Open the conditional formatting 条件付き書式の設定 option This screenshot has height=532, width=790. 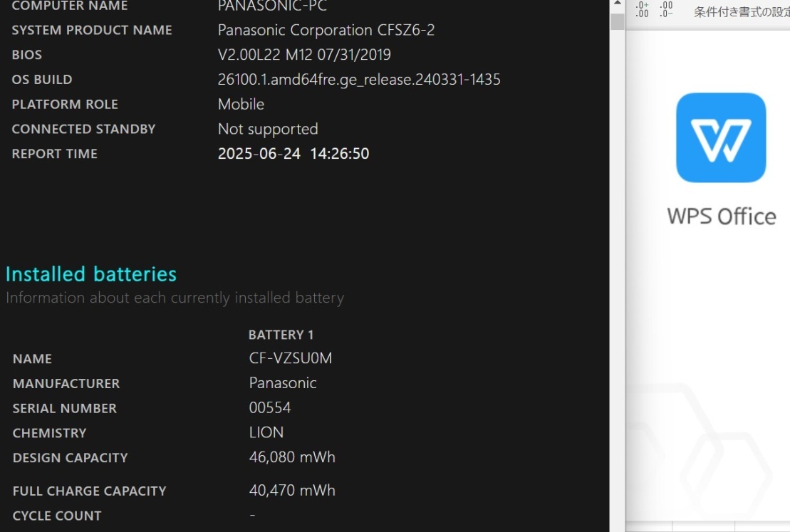pos(742,12)
